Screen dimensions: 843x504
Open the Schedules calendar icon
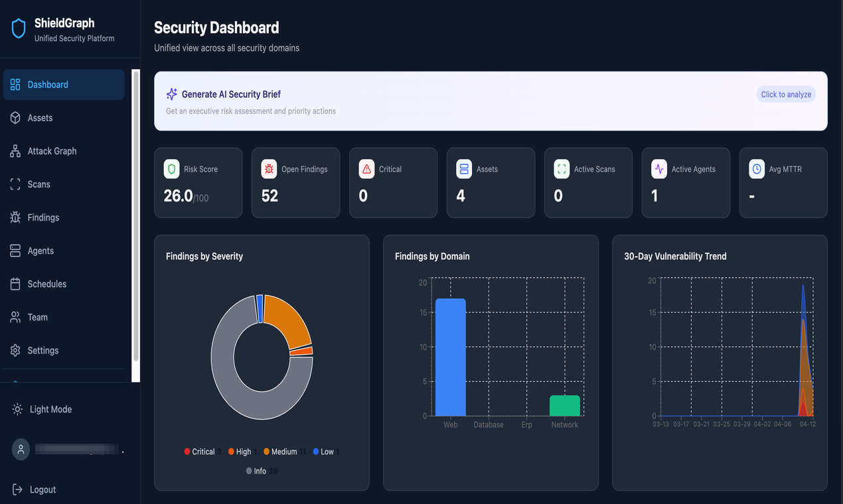tap(15, 283)
